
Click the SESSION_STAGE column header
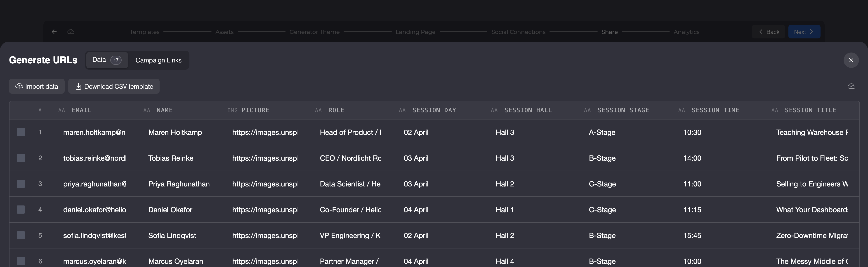tap(623, 110)
